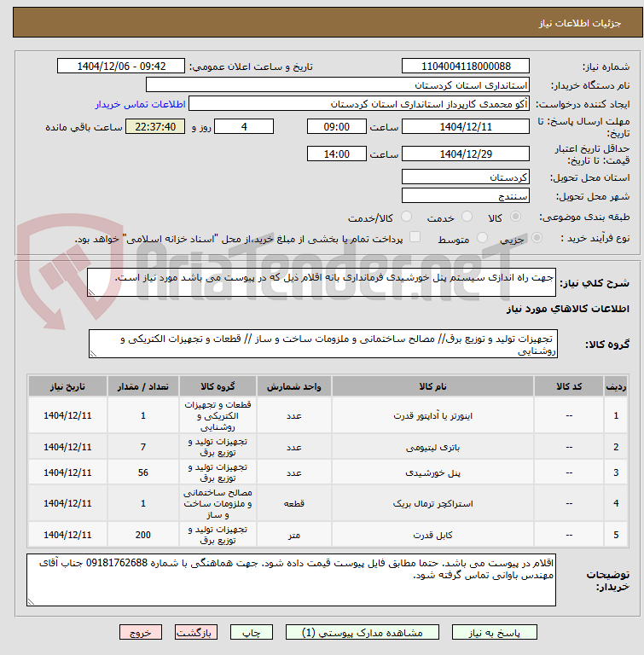Click the 'اطلاعات کالاهای مورد نیاز' section heading
The image size is (644, 655).
click(x=568, y=309)
